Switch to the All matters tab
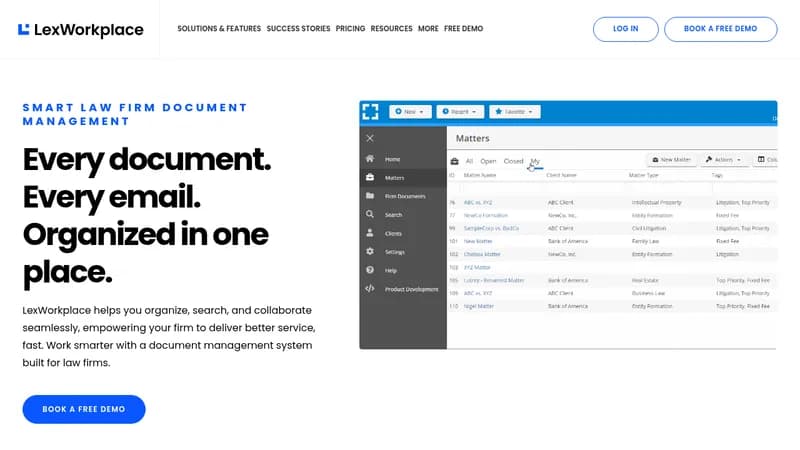Image resolution: width=800 pixels, height=450 pixels. coord(469,161)
